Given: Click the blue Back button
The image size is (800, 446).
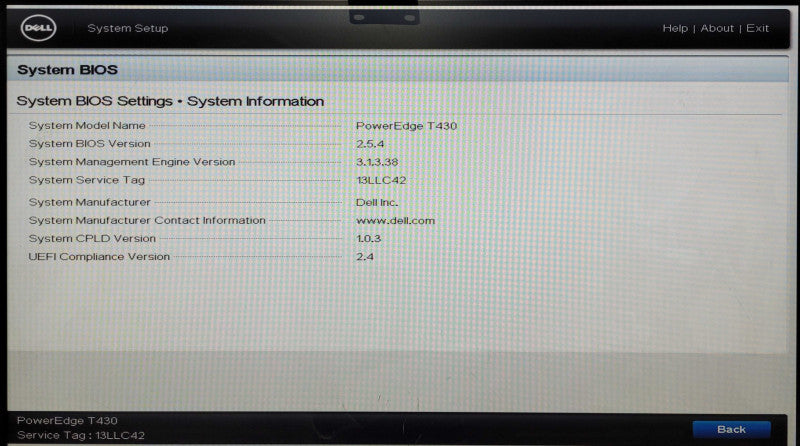Looking at the screenshot, I should [x=731, y=430].
